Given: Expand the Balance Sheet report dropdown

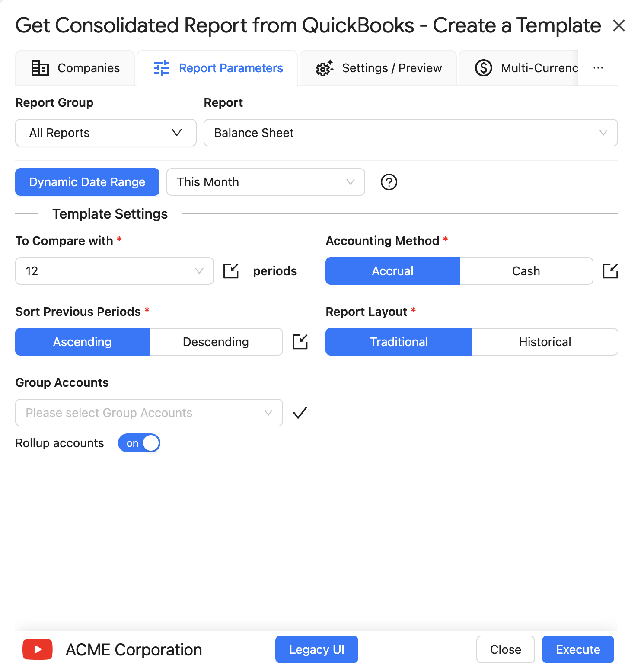Looking at the screenshot, I should point(411,133).
